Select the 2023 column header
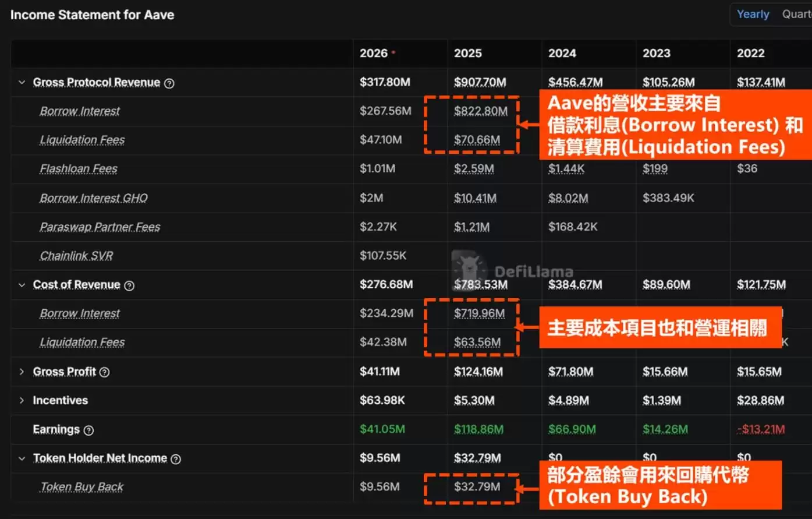The width and height of the screenshot is (812, 519). [657, 53]
